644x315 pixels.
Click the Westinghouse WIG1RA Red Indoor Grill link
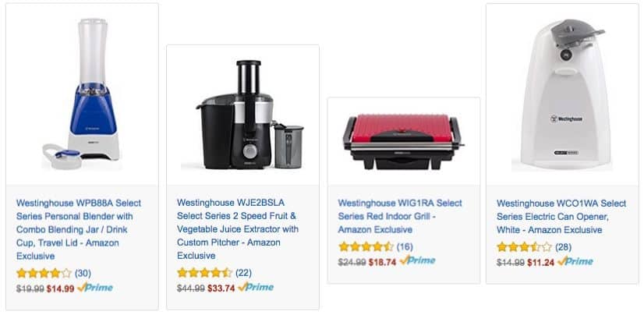[400, 216]
